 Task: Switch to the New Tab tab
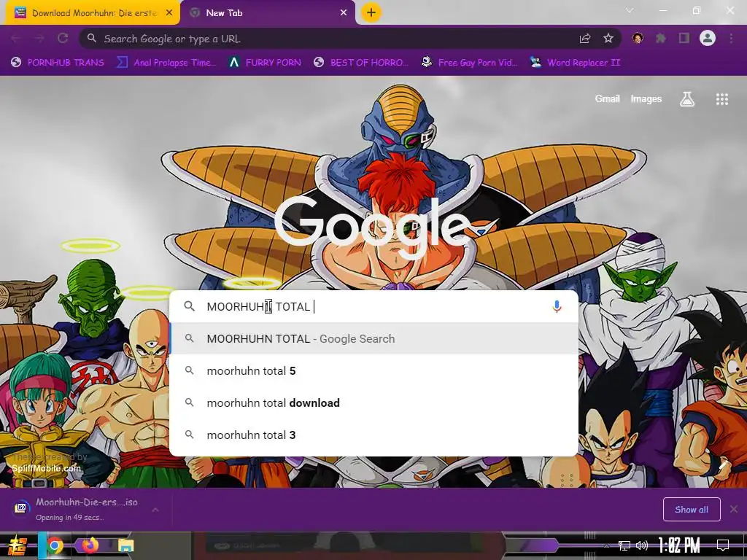click(267, 13)
